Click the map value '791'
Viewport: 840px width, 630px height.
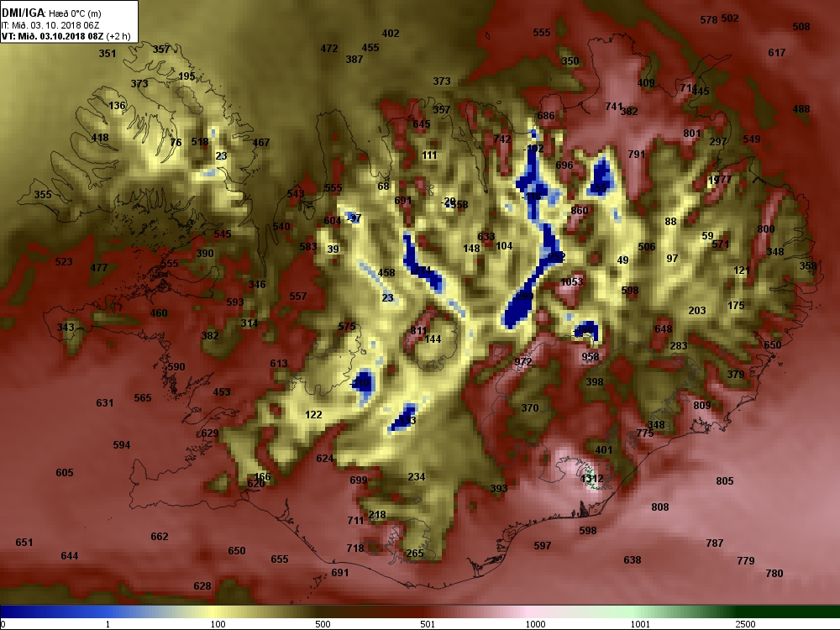637,155
